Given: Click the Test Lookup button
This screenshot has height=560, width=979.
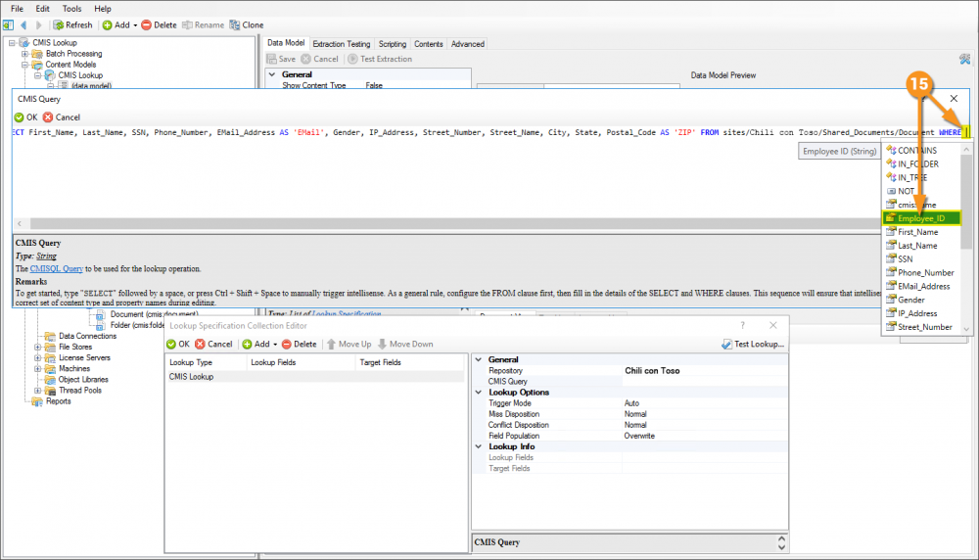Looking at the screenshot, I should coord(753,344).
